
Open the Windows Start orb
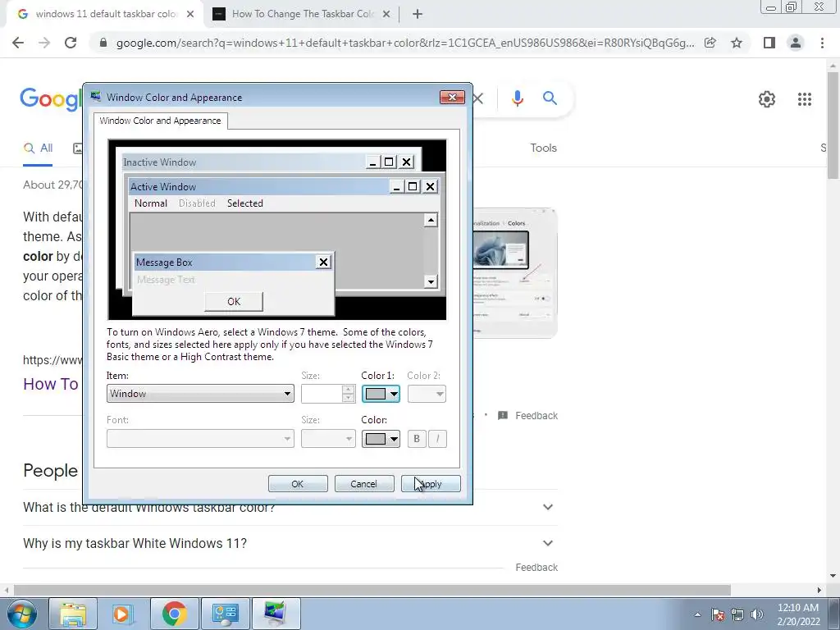point(21,614)
